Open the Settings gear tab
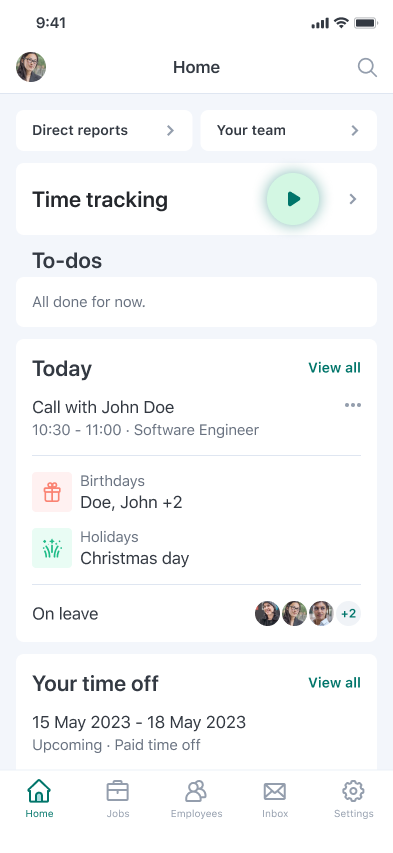The width and height of the screenshot is (393, 853). click(x=353, y=799)
